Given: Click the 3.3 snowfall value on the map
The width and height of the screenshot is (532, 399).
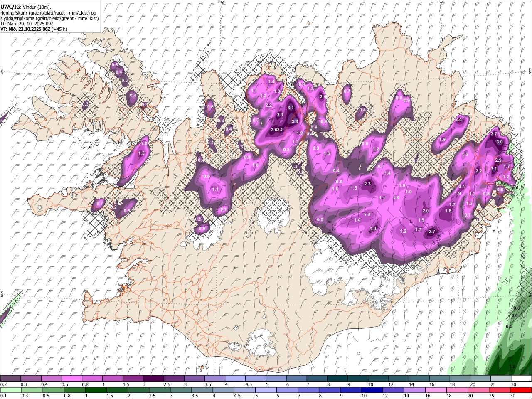Looking at the screenshot, I should (x=295, y=121).
